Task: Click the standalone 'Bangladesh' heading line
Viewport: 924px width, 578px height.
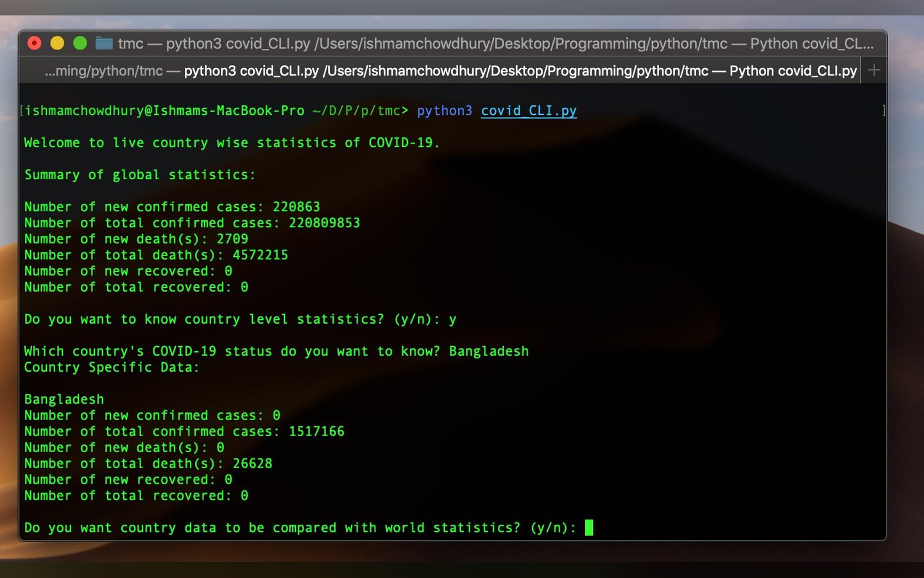Action: 64,399
